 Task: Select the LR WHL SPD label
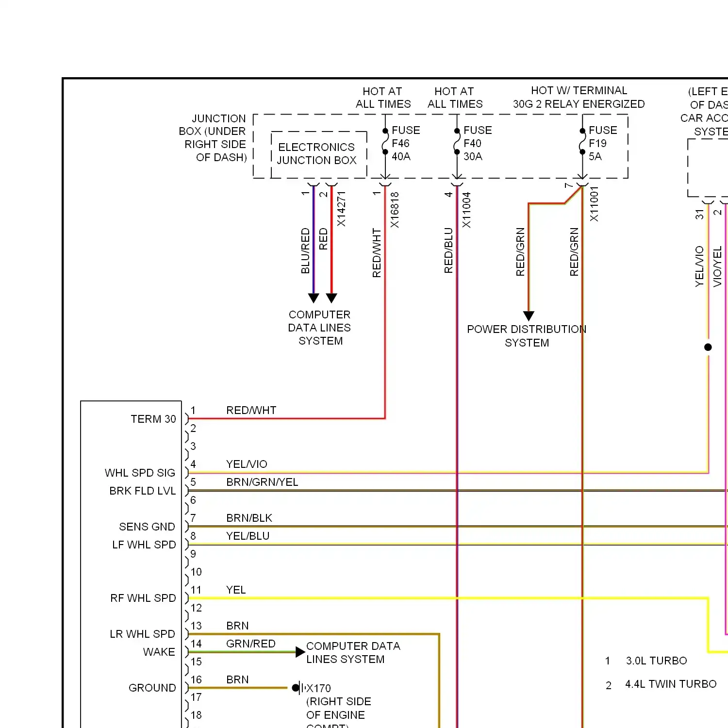tap(142, 634)
